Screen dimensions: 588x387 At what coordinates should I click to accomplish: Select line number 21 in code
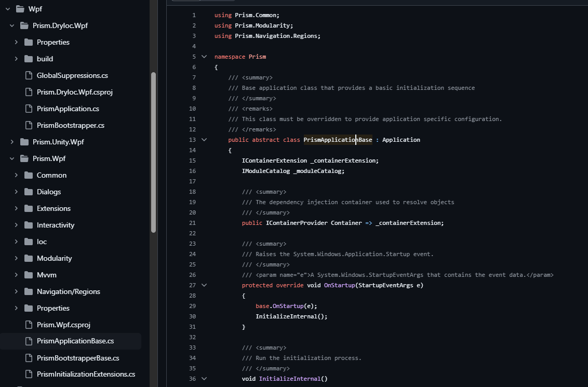pyautogui.click(x=192, y=223)
